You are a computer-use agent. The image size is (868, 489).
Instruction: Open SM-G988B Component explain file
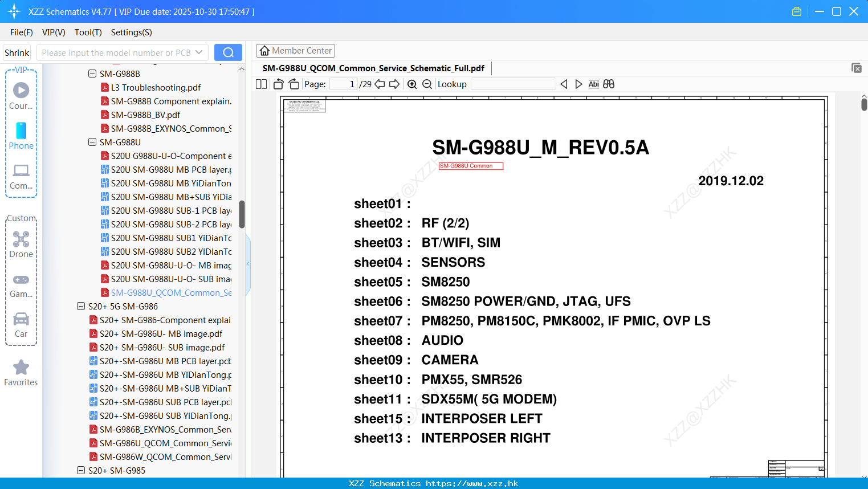point(166,101)
